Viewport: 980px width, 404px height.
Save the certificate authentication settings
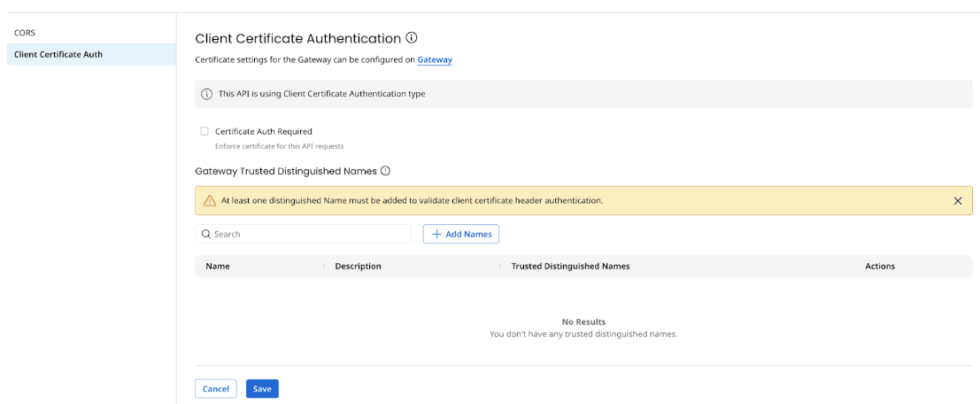pos(262,389)
